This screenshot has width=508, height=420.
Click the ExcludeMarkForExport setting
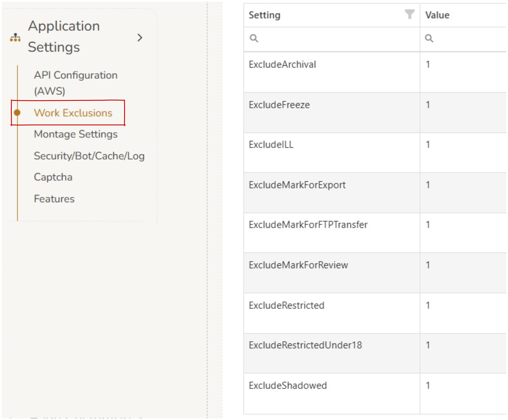297,185
